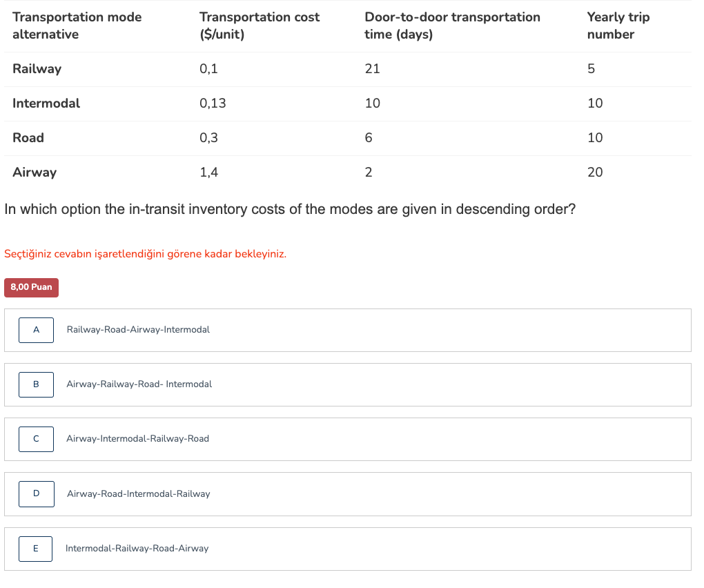Screen dimensions: 704x588
Task: Click the Yearly trip number column header
Action: (618, 26)
